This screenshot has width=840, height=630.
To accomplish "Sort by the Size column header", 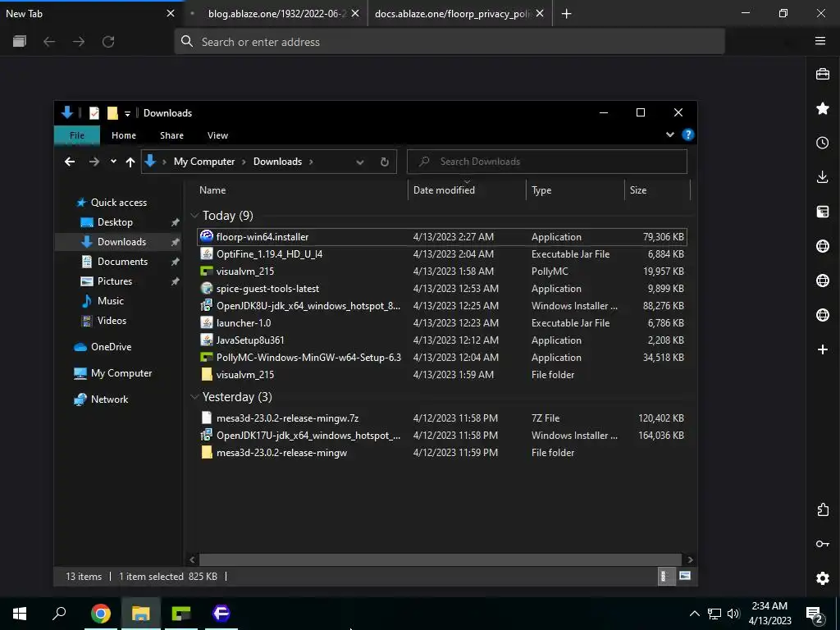I will (638, 190).
